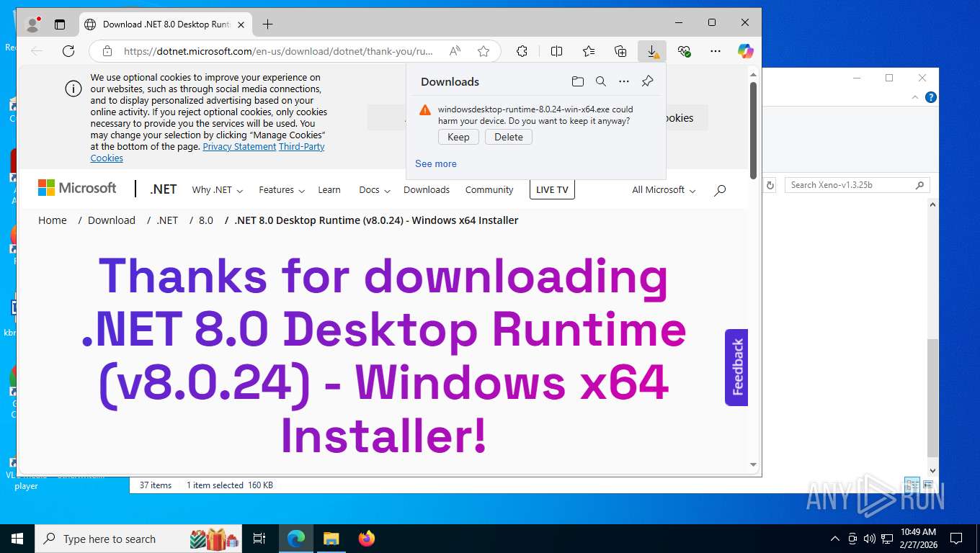Delete the windowsdesktop-runtime download
The image size is (980, 553).
tap(509, 137)
